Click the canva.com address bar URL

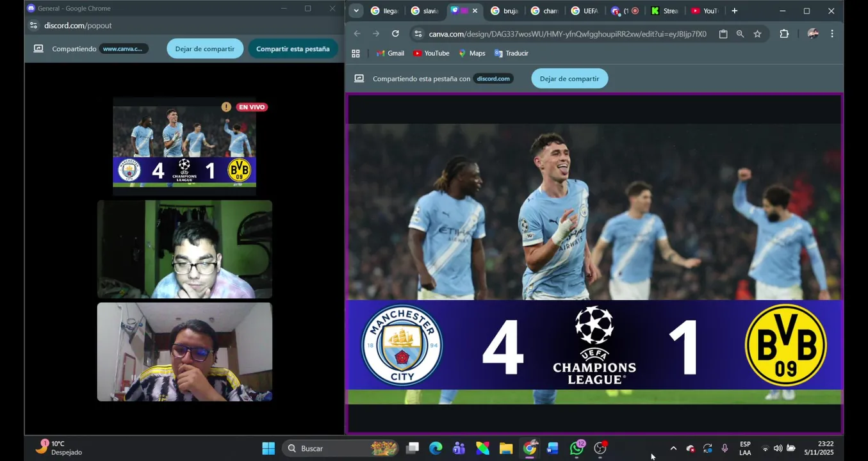pyautogui.click(x=568, y=34)
